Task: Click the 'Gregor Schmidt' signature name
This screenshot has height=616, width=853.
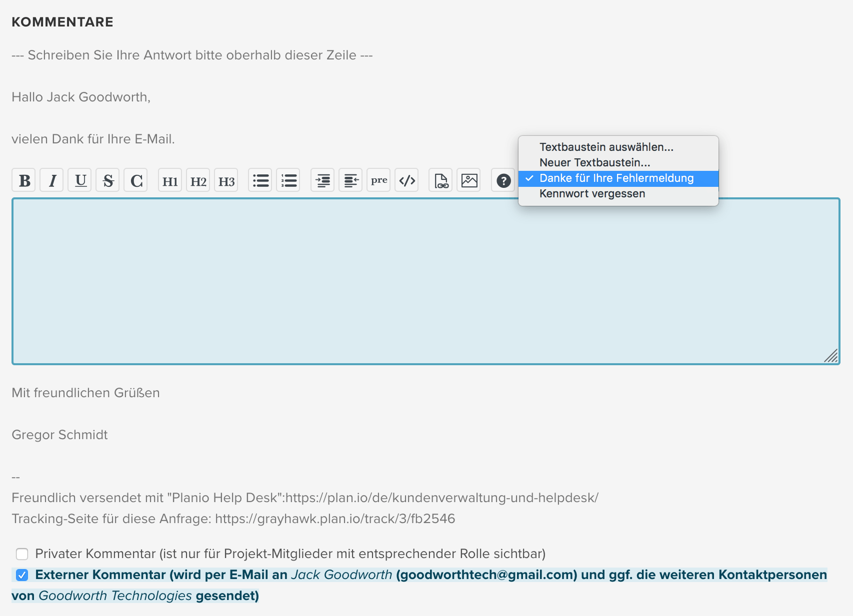Action: click(59, 435)
